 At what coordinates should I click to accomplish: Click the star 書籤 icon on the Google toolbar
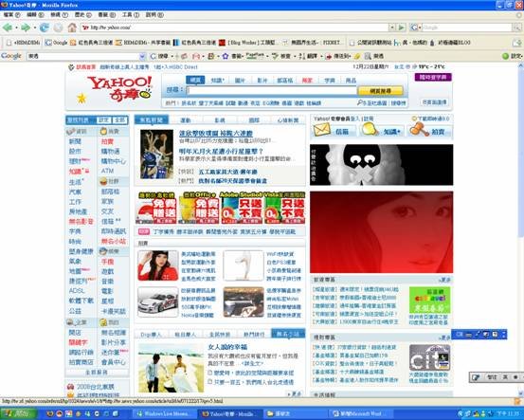click(x=226, y=56)
